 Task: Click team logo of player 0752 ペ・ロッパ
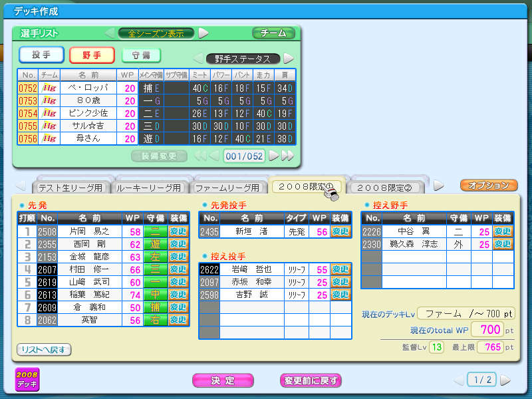click(x=49, y=88)
